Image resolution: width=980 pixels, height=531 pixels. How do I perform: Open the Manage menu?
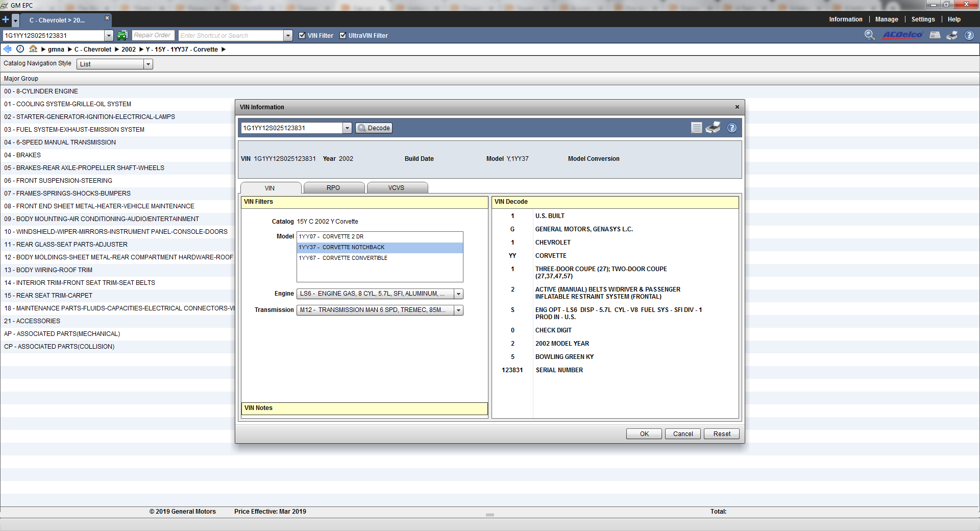coord(887,19)
